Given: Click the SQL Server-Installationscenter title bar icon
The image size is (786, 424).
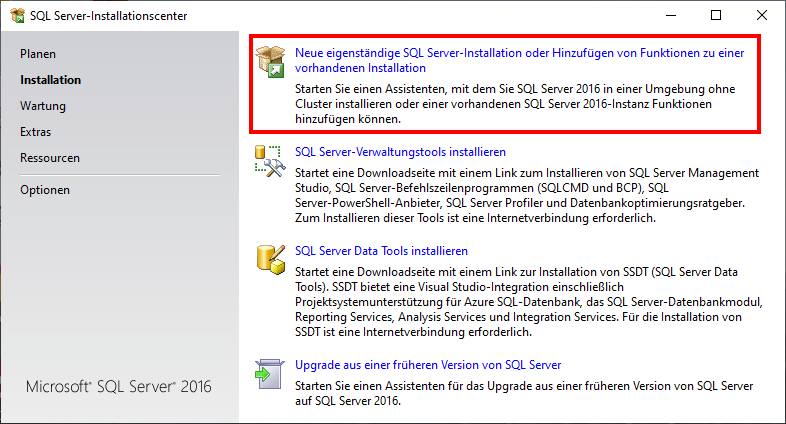Looking at the screenshot, I should coord(14,15).
